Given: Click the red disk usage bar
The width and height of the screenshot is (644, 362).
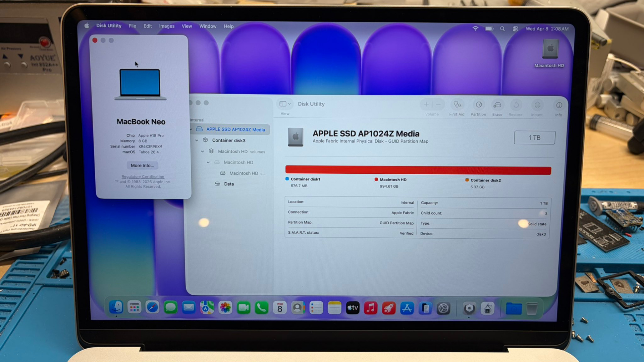Looking at the screenshot, I should pyautogui.click(x=418, y=170).
